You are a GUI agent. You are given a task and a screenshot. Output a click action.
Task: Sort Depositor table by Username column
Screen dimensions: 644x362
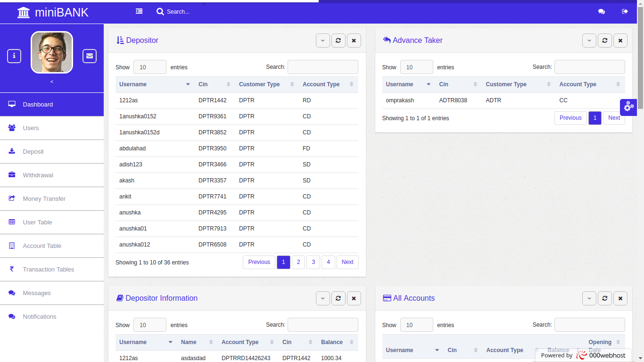(155, 84)
